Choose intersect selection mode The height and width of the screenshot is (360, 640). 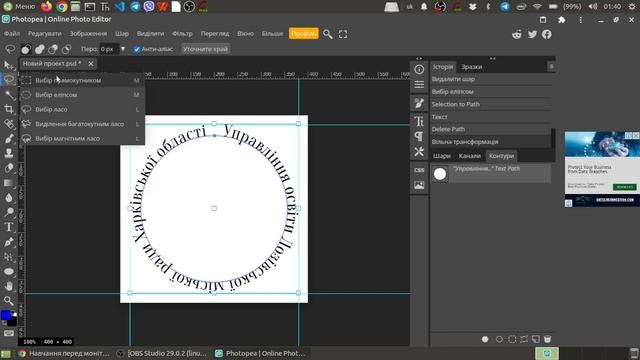click(67, 49)
